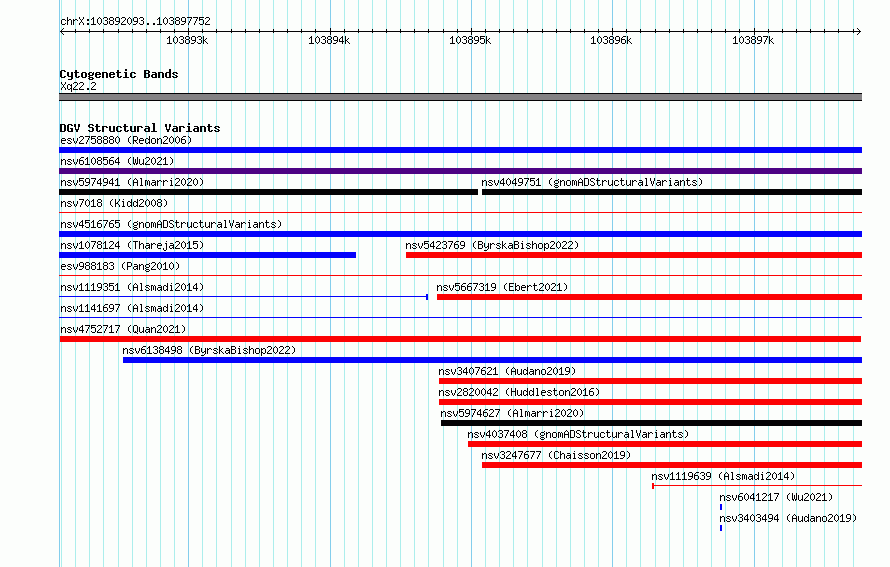This screenshot has height=567, width=890.
Task: Click nsv4516765 (gnomADStructuralVariants) label
Action: pos(171,224)
